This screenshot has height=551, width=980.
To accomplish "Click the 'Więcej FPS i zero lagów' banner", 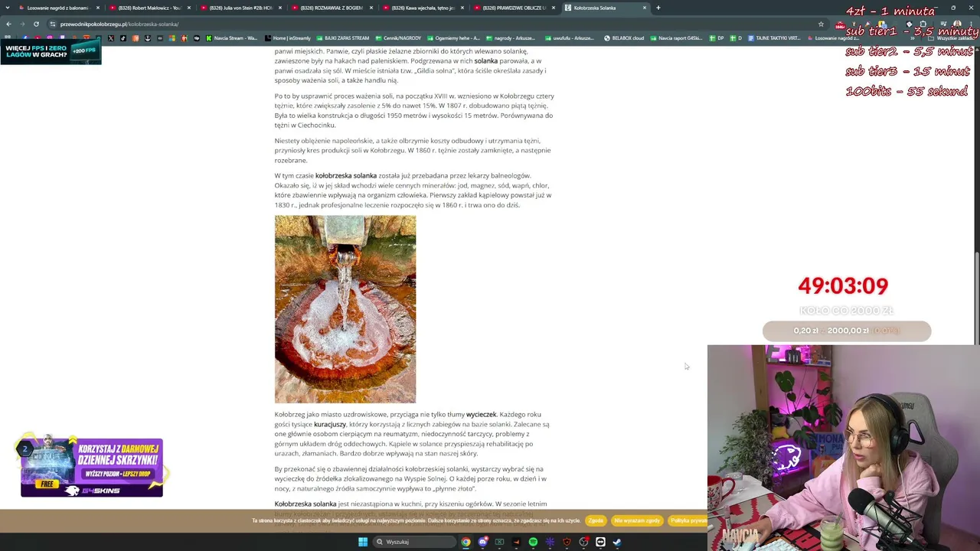I will (51, 52).
